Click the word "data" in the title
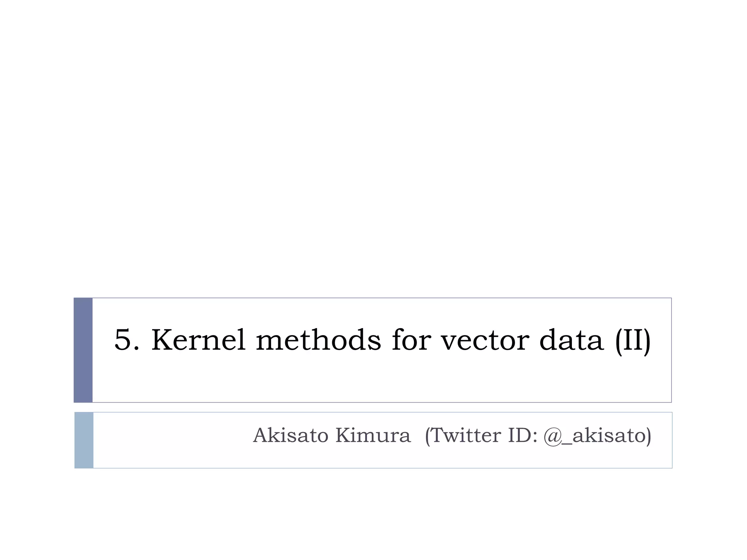Viewport: 747px width, 560px height. click(x=571, y=340)
